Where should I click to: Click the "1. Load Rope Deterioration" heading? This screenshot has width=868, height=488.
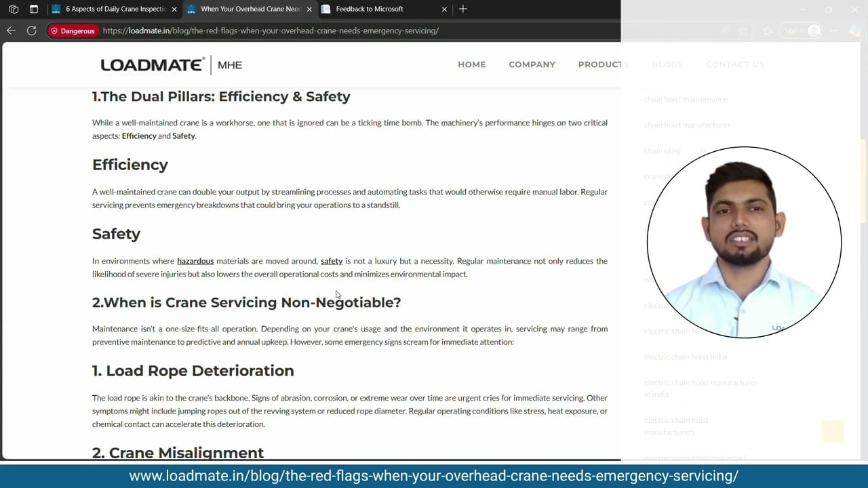pos(193,371)
